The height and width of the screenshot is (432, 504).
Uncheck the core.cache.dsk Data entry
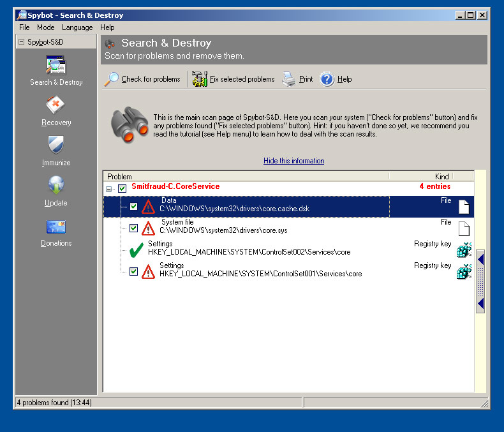tap(134, 206)
